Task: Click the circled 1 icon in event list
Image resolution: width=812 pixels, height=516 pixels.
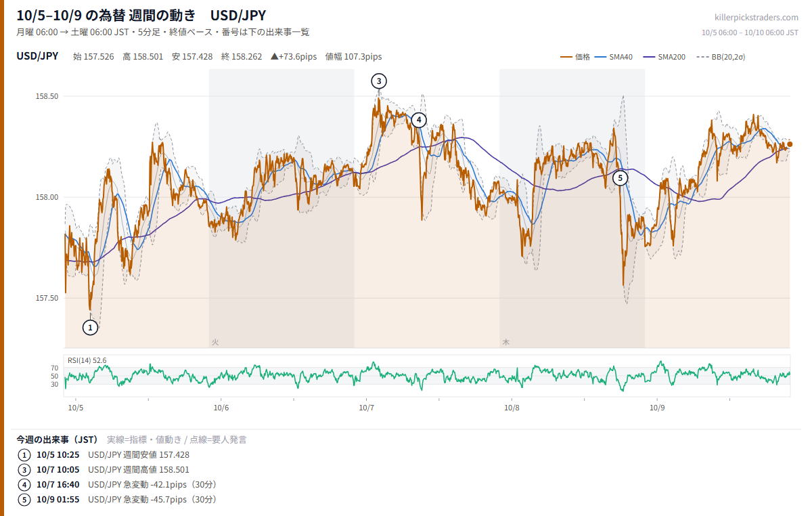Action: pyautogui.click(x=24, y=455)
